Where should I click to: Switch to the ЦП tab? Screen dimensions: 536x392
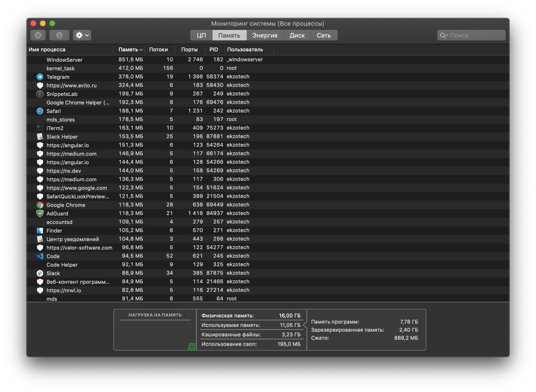pyautogui.click(x=201, y=35)
